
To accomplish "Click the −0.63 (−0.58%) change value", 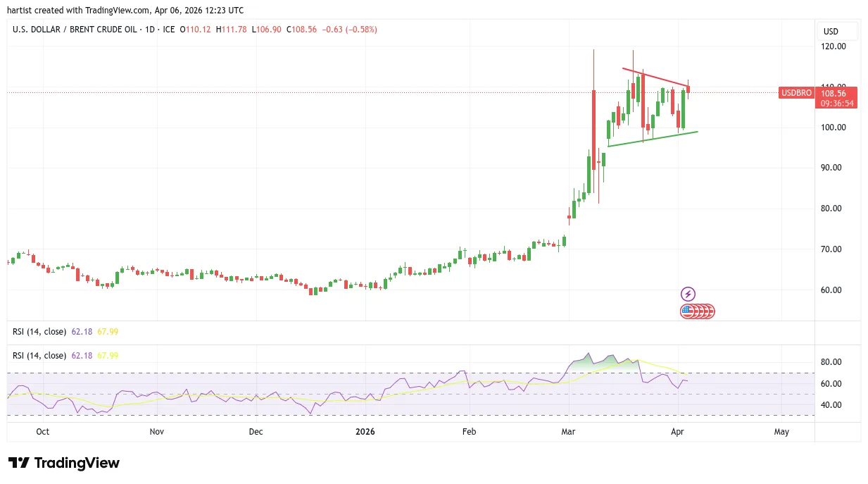I will (x=349, y=30).
